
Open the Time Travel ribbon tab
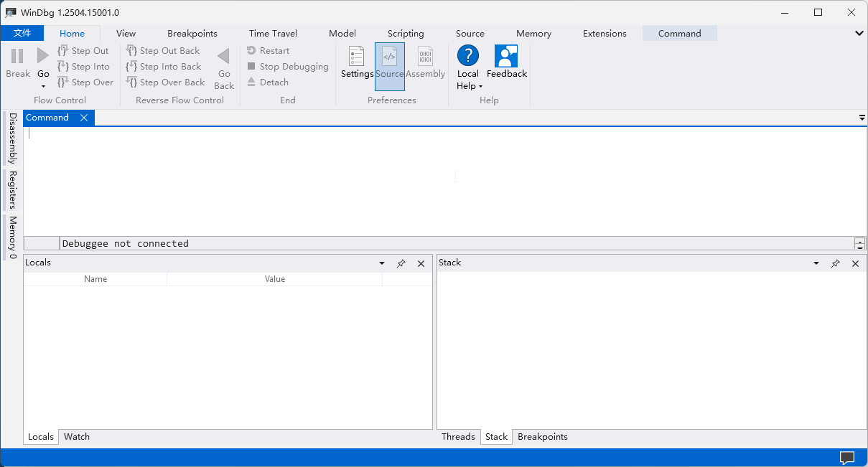tap(273, 33)
